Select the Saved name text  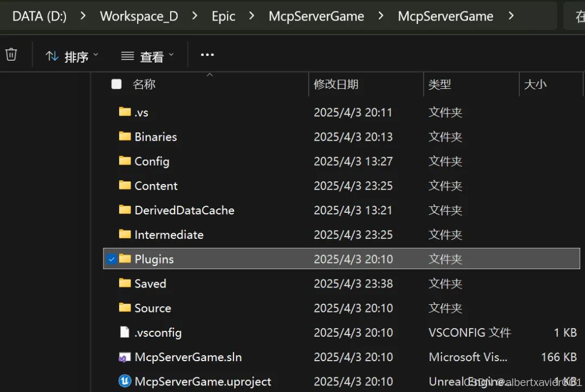point(151,284)
